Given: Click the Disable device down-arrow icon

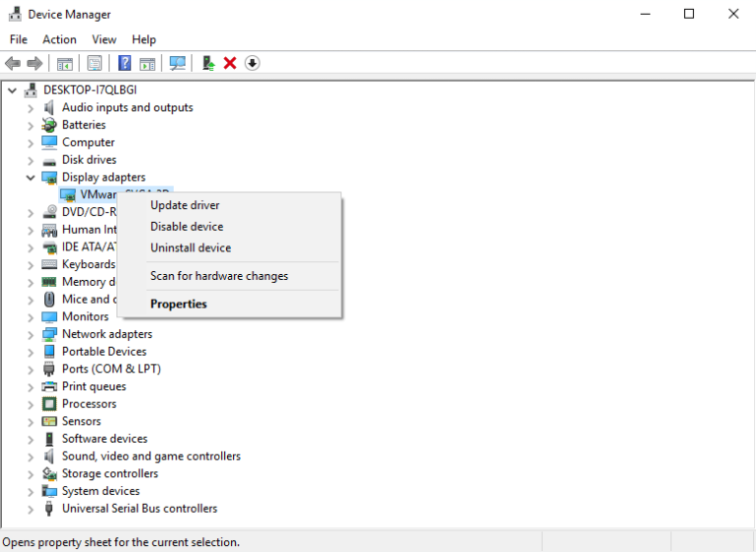Looking at the screenshot, I should coord(252,63).
